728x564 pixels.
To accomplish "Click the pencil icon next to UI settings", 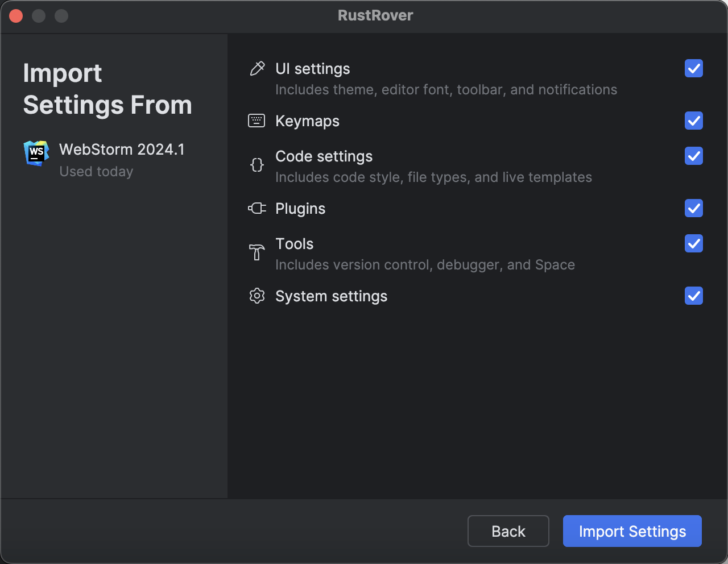I will (x=257, y=68).
